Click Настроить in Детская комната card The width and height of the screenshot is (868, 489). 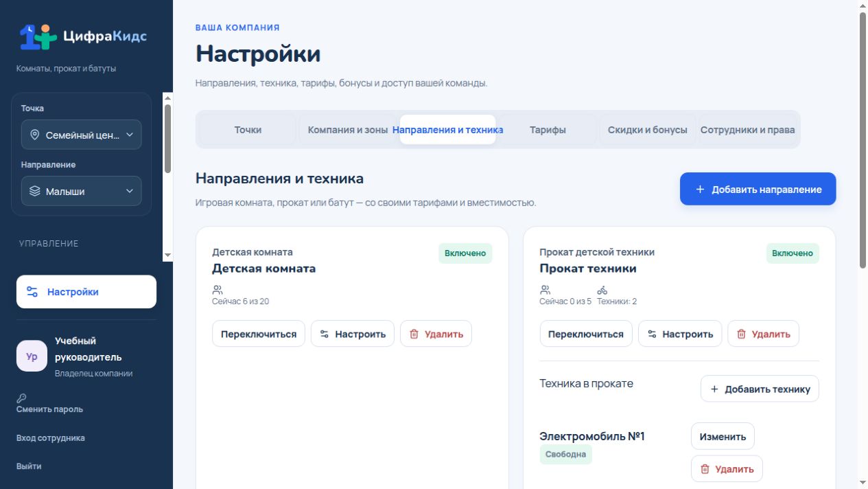353,334
